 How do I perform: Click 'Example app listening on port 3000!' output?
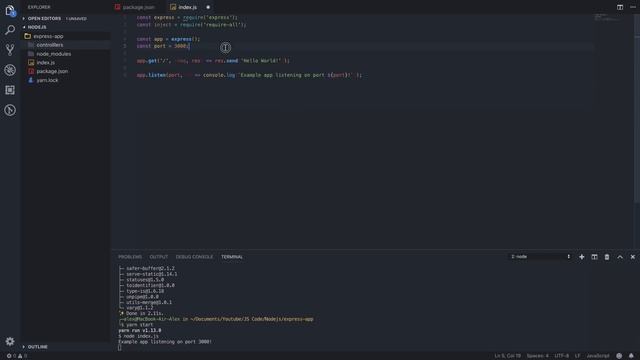point(165,342)
